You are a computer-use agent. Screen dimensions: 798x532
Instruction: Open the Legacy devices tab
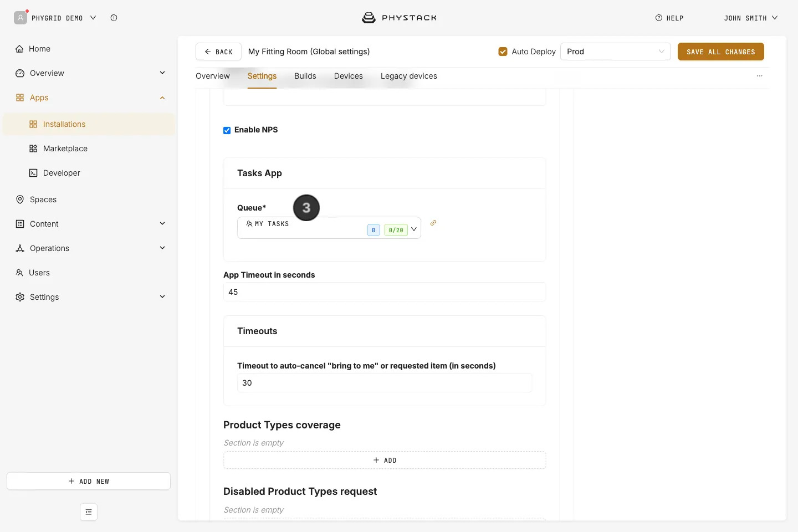tap(409, 76)
